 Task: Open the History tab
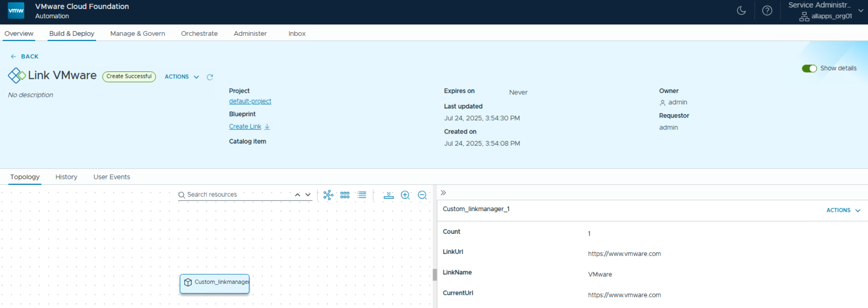coord(66,177)
